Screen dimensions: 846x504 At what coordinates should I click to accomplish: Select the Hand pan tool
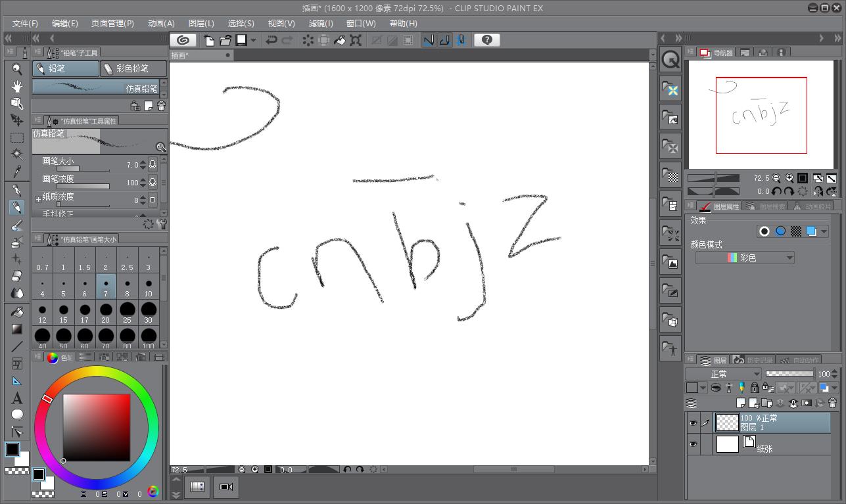pos(16,86)
